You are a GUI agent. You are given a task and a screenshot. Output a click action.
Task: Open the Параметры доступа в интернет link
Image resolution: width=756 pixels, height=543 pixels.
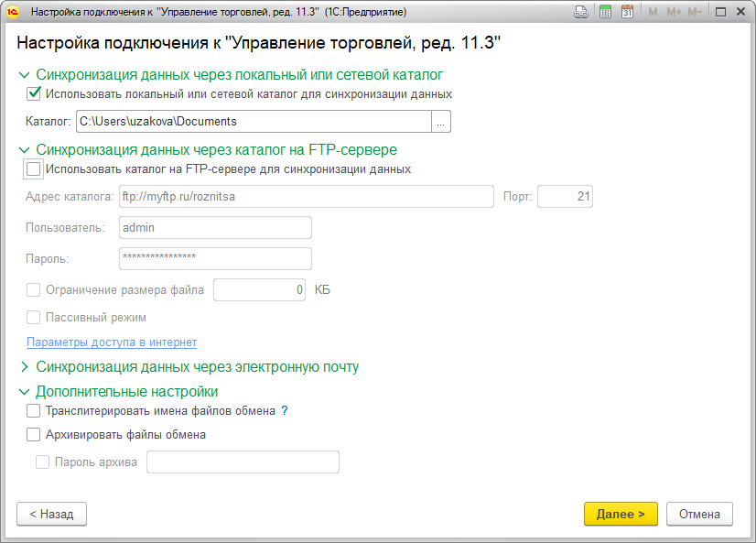(x=112, y=342)
